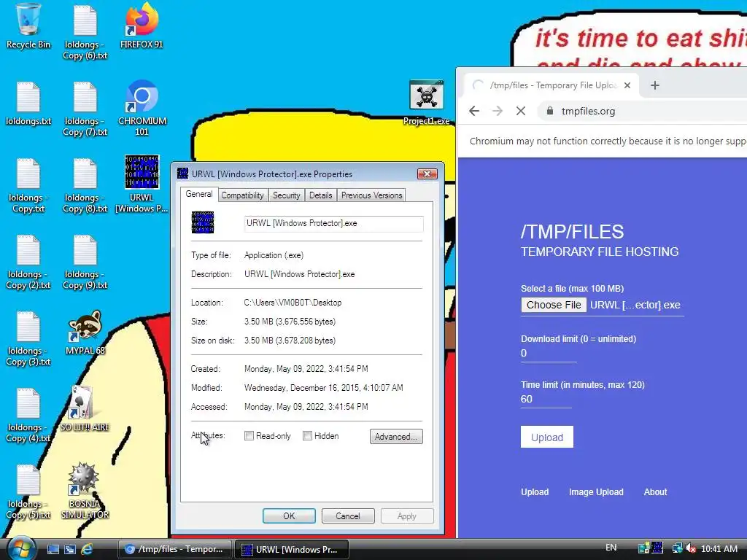Switch to /tmp/files taskbar button

tap(174, 549)
